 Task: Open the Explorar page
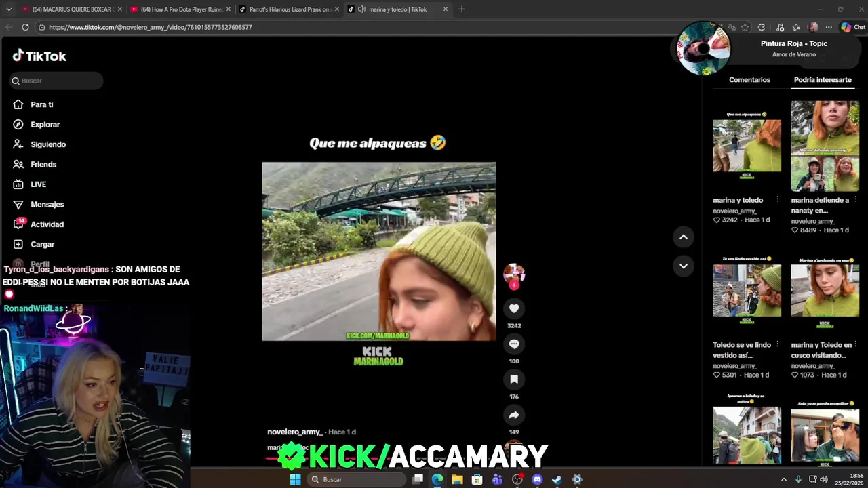[x=36, y=125]
